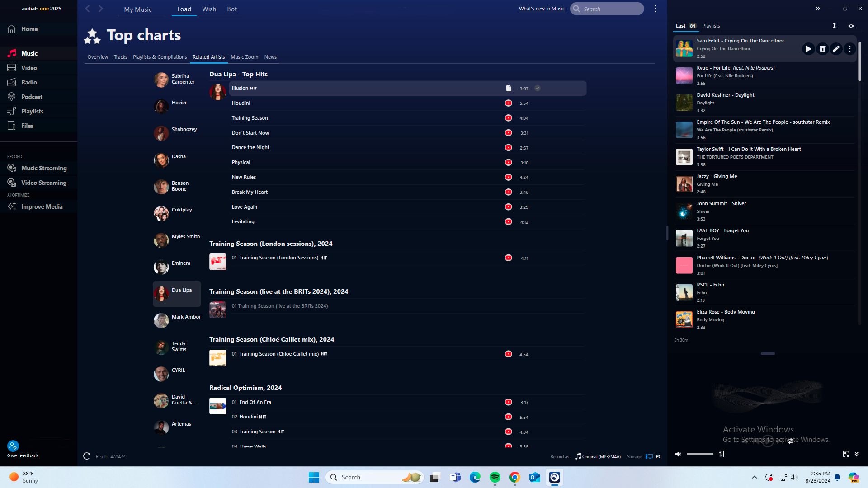Screen dimensions: 868x488
Task: Open Playlists & Compilations tab
Action: pos(160,57)
